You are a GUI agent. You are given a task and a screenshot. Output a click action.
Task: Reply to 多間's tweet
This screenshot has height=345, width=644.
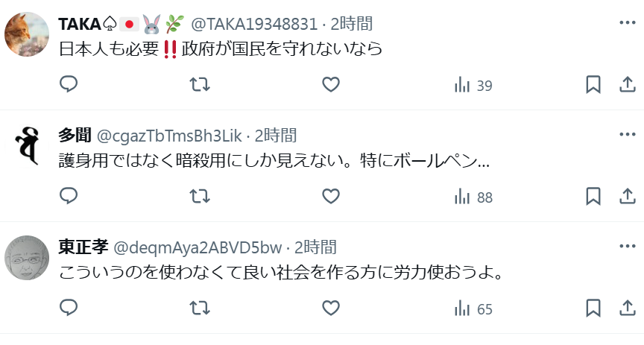coord(69,196)
